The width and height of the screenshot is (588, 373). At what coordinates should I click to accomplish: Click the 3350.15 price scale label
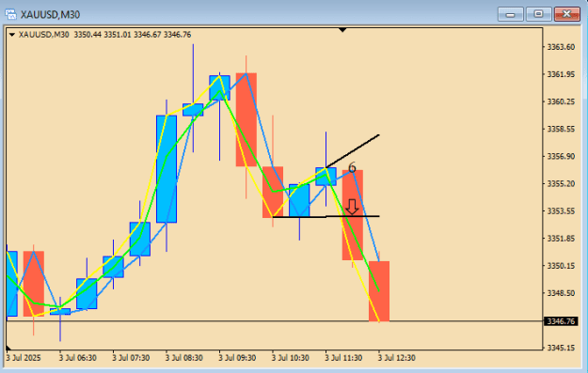561,266
